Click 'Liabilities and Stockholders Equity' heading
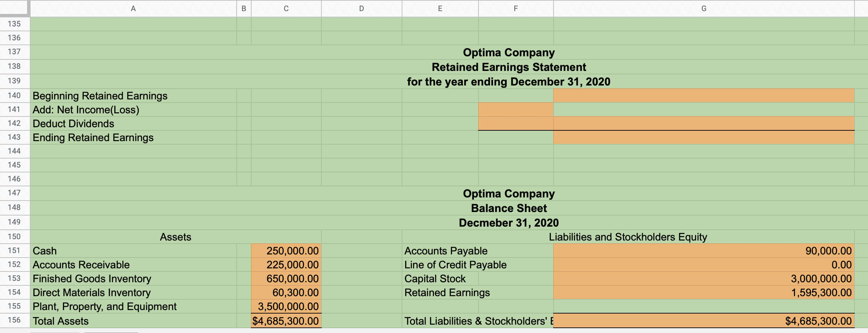868x333 pixels. [x=628, y=237]
